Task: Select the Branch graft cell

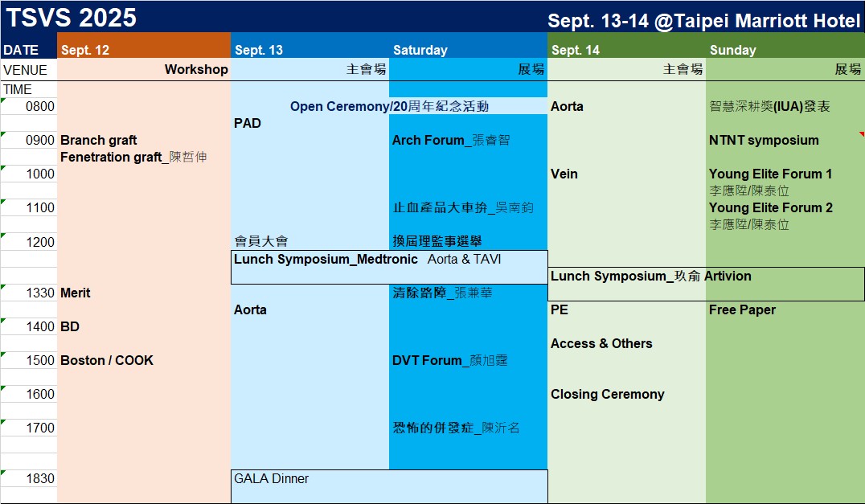Action: tap(143, 140)
